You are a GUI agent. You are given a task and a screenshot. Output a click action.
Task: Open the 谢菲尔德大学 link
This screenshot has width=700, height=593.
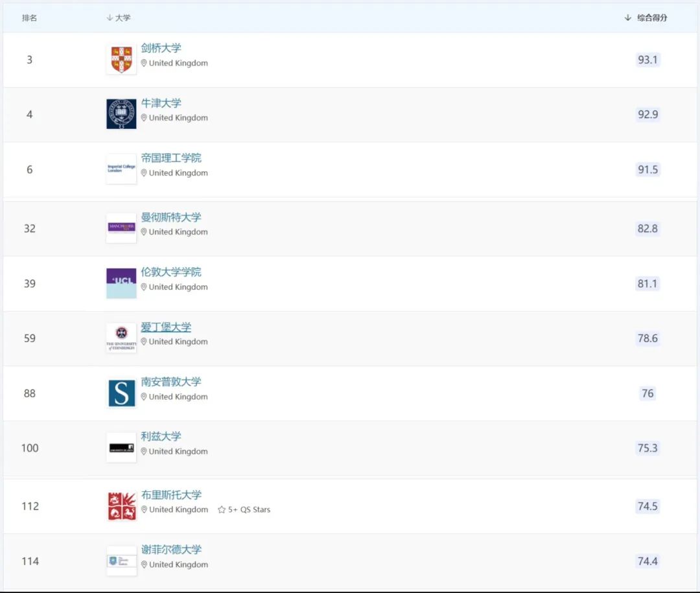[171, 549]
